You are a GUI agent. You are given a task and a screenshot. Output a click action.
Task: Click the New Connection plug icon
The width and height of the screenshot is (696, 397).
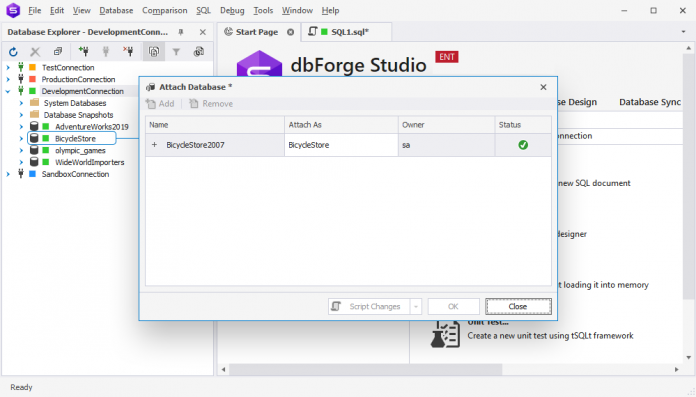click(x=83, y=52)
